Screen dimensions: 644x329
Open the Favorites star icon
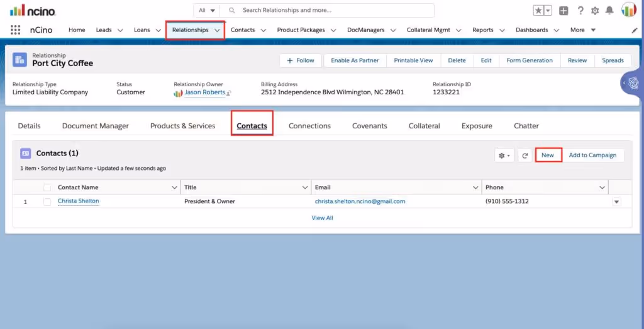538,11
